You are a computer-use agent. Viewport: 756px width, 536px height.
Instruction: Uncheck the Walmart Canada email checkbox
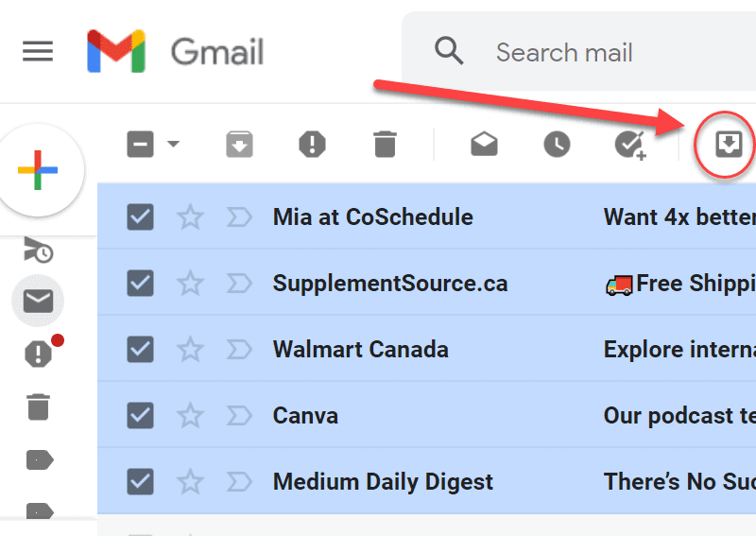[141, 350]
